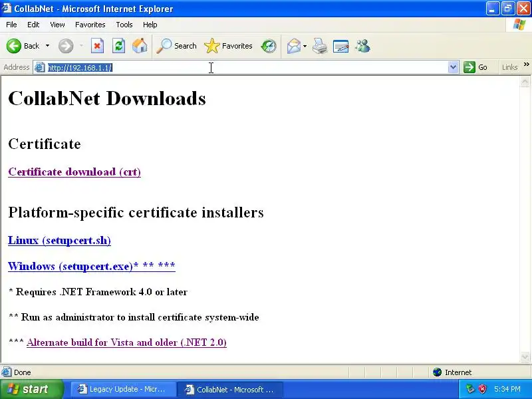Open the Forward history dropdown arrow

pos(81,46)
